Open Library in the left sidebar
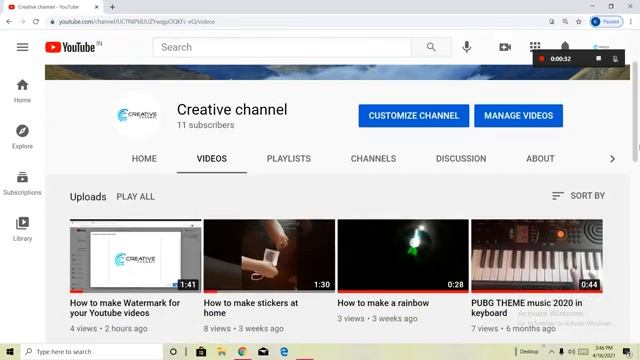This screenshot has height=360, width=640. pyautogui.click(x=22, y=229)
